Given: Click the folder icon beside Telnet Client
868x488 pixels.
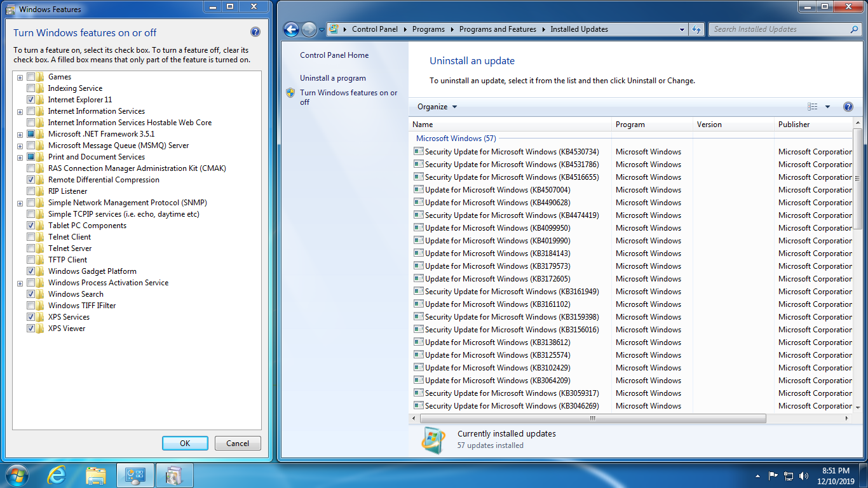Looking at the screenshot, I should point(41,237).
